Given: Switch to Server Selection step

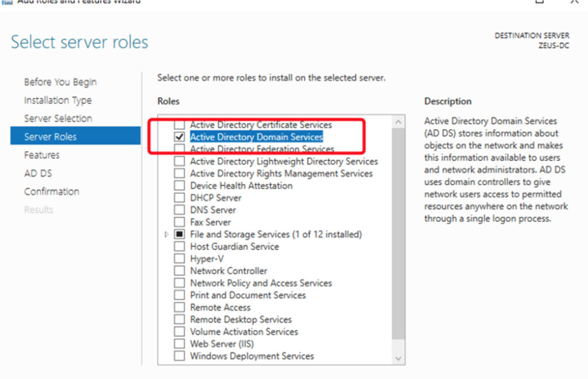Looking at the screenshot, I should coord(58,119).
